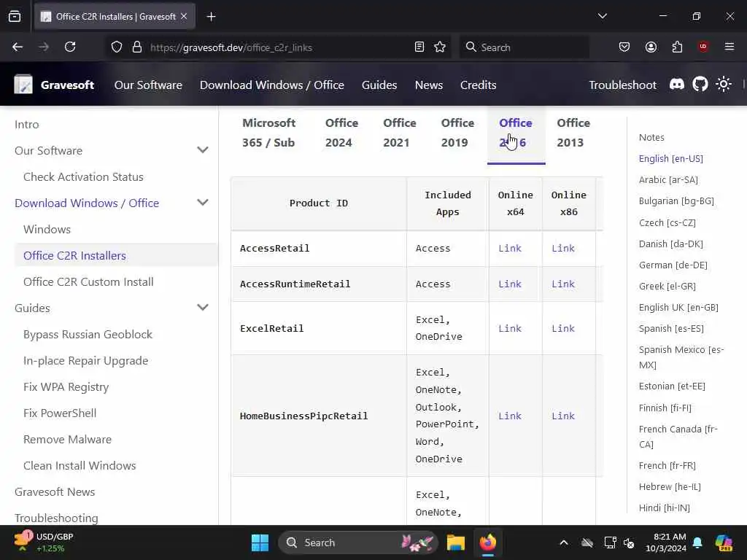Open Windows sidebar item
The image size is (747, 560).
47,229
